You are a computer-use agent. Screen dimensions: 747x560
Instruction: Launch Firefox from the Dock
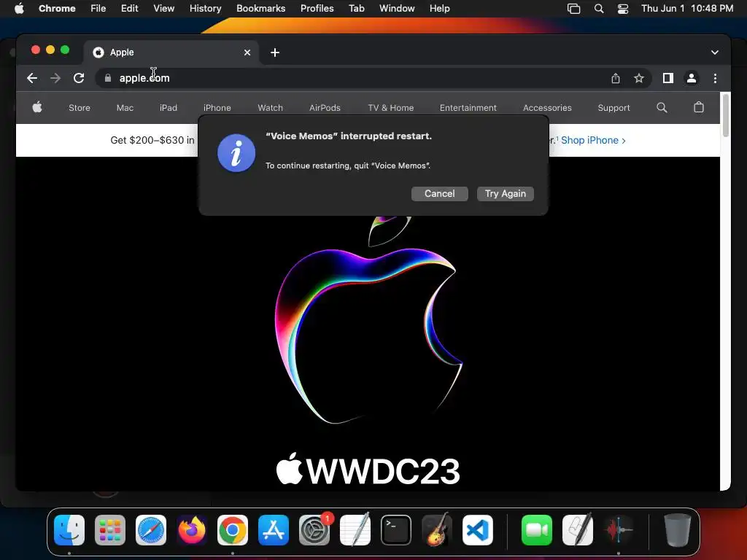tap(192, 530)
